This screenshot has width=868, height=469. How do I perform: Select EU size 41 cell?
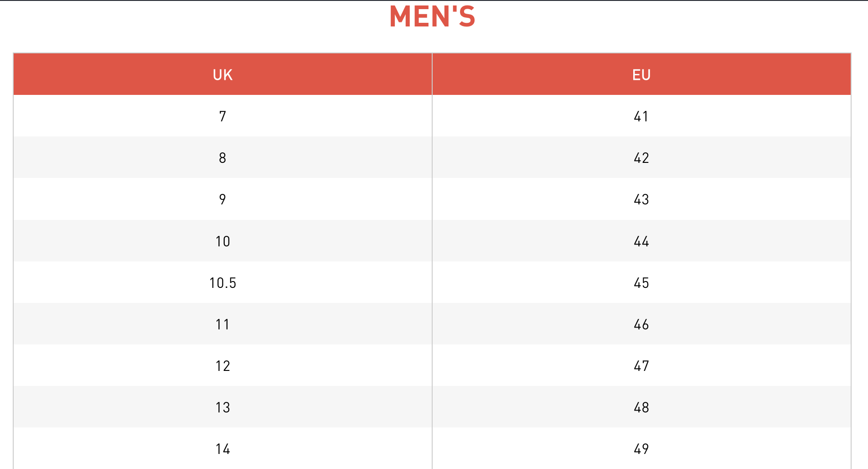pos(641,116)
